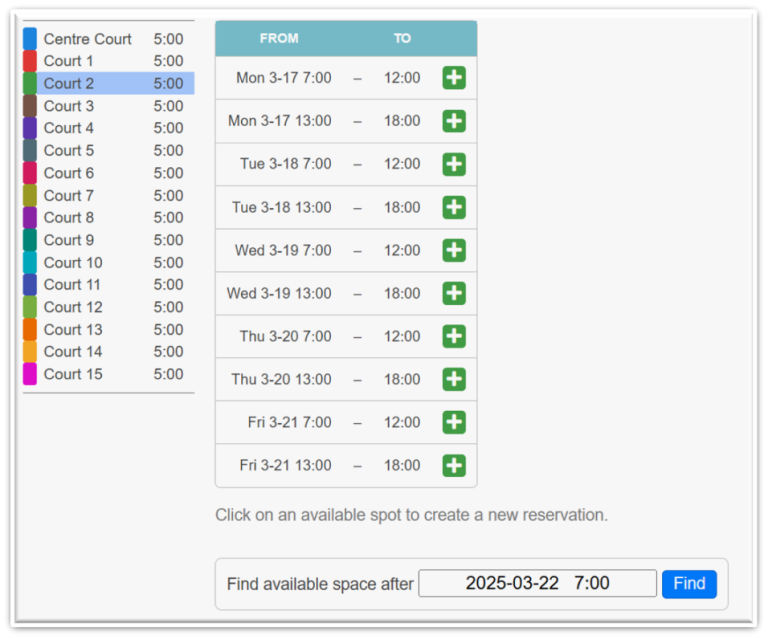The width and height of the screenshot is (768, 639).
Task: Click the FROM column header
Action: click(279, 39)
